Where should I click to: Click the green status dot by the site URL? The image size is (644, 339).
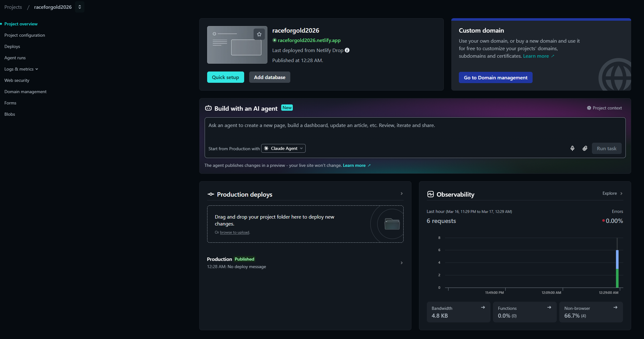275,40
